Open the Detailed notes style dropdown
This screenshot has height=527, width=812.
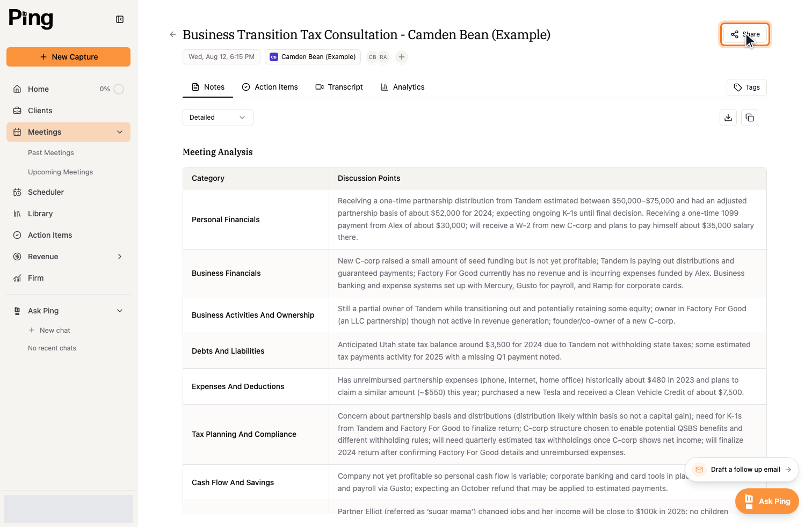pyautogui.click(x=218, y=118)
